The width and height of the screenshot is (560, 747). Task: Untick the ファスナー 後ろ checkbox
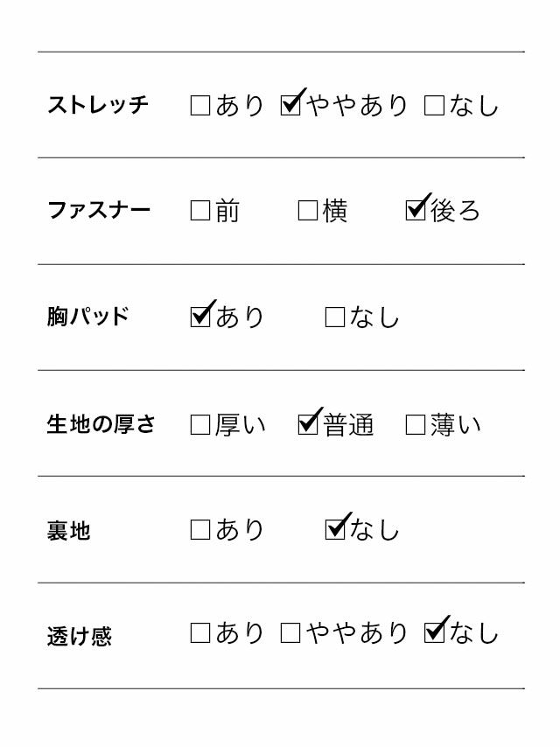416,211
